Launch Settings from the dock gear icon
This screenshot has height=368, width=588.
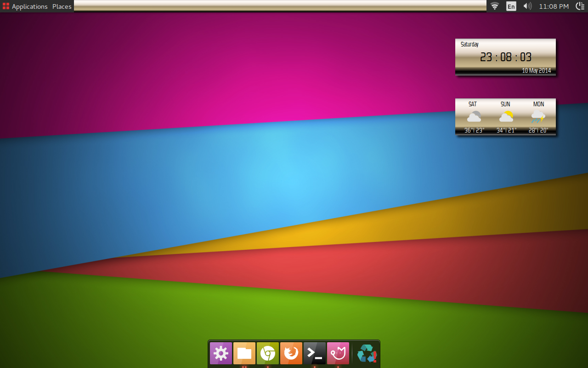[x=221, y=353]
